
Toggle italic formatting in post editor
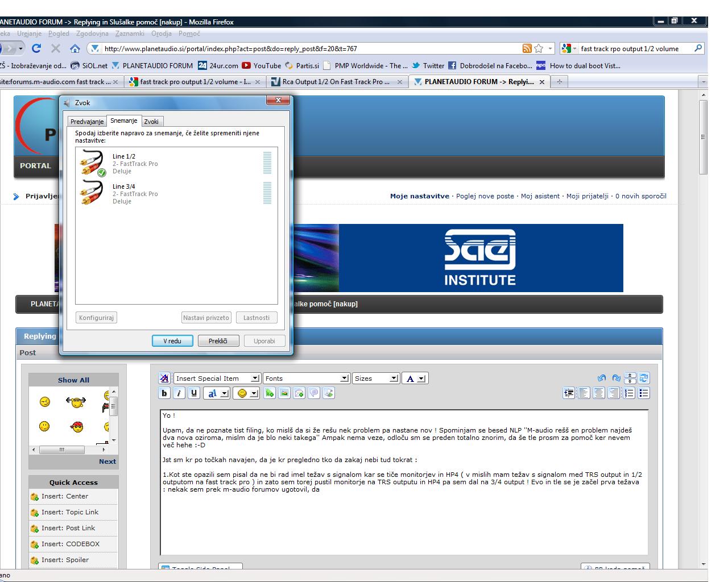pos(179,393)
